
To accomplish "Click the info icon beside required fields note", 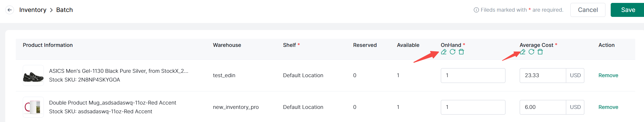I will [476, 10].
